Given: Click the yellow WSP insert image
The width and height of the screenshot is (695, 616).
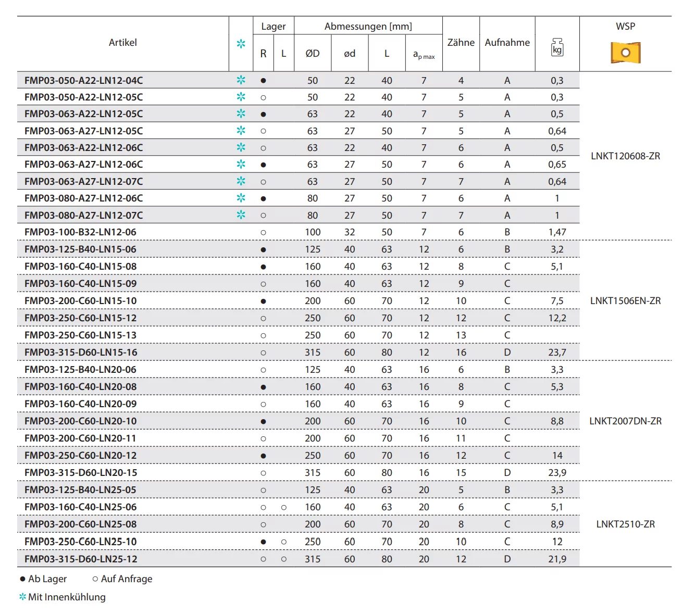Looking at the screenshot, I should click(x=625, y=53).
